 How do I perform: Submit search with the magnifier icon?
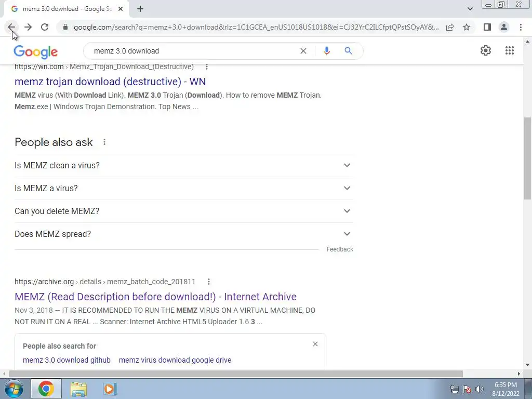coord(348,51)
